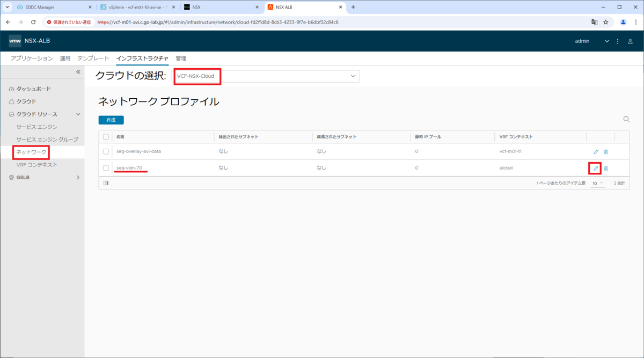
Task: Edit the seg-vlan-70 network with pencil icon
Action: 595,168
